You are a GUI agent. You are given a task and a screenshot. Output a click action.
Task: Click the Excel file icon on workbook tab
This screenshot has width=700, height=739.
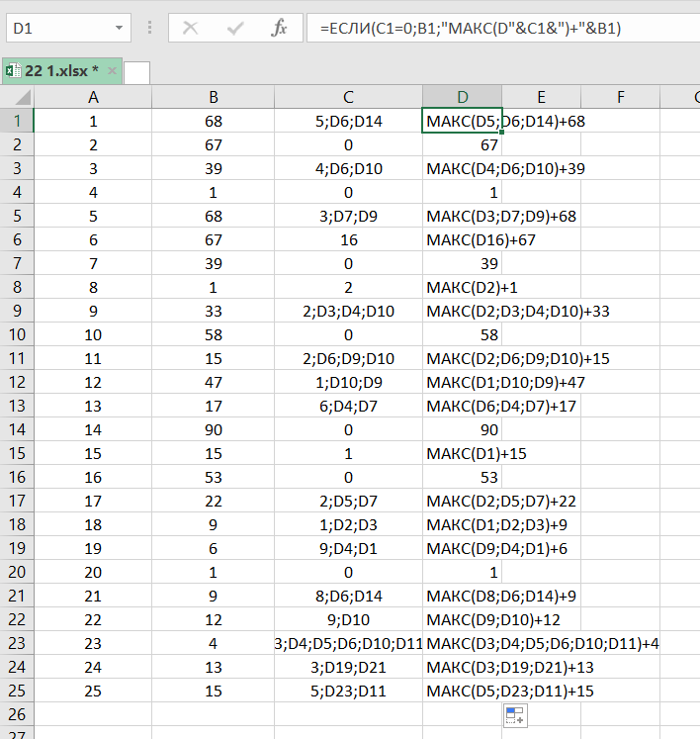[13, 70]
